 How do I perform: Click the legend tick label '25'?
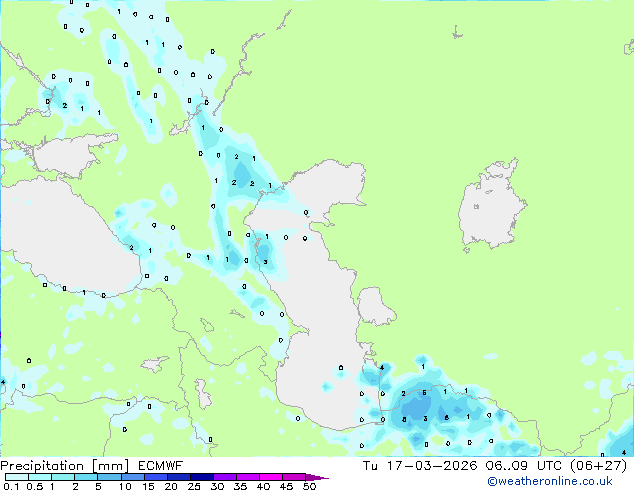pyautogui.click(x=194, y=486)
